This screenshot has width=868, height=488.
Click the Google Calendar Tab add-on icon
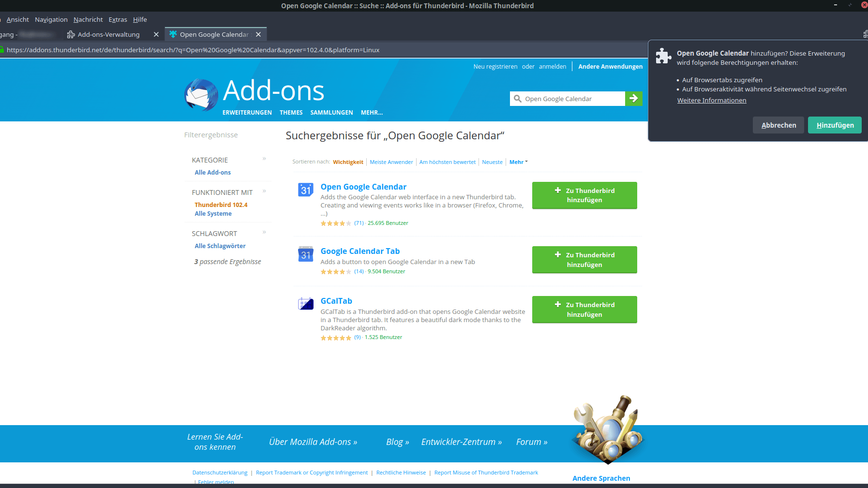pyautogui.click(x=305, y=254)
